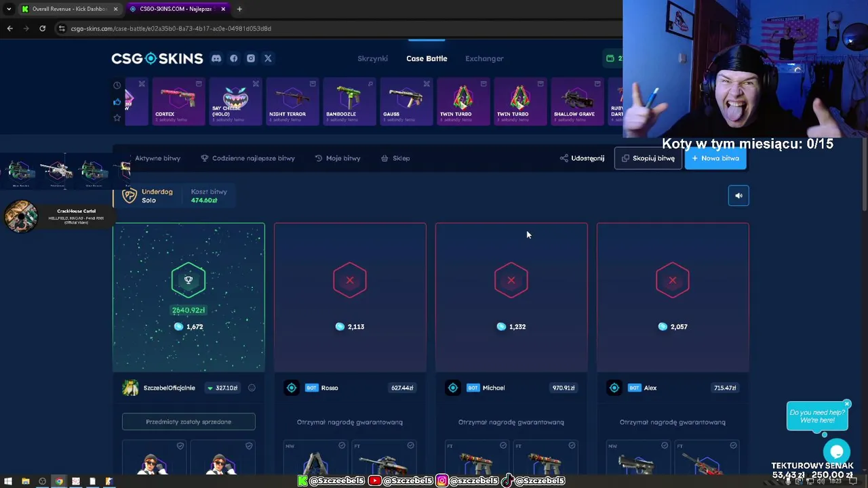Switch to Moje bitwy tab

coord(337,158)
